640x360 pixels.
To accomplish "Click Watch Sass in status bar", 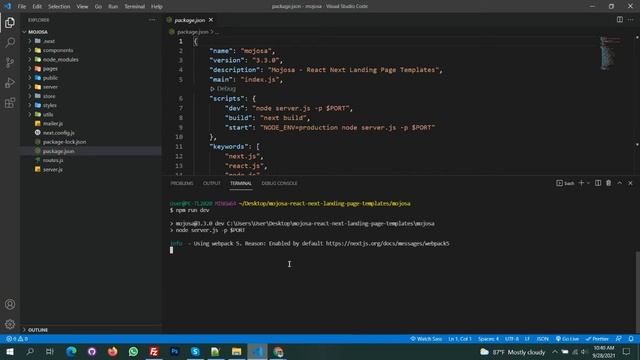I will coord(426,339).
